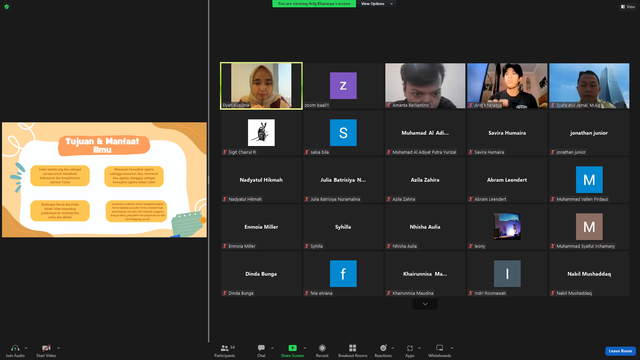The height and width of the screenshot is (360, 640).
Task: Open the Whiteboards icon
Action: (440, 348)
